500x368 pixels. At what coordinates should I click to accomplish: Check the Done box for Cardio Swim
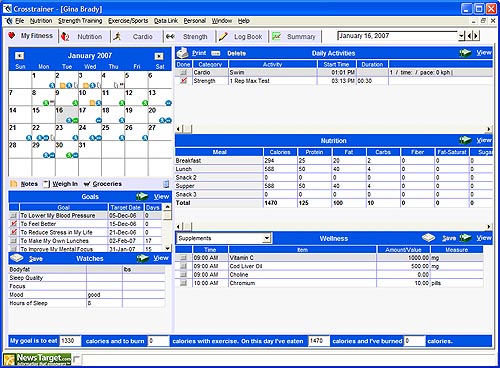pyautogui.click(x=183, y=72)
